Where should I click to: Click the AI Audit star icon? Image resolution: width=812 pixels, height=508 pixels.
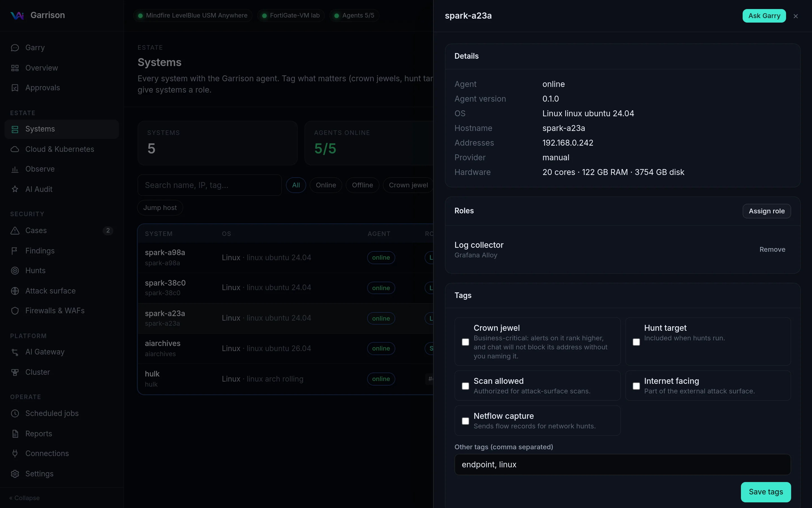tap(15, 189)
